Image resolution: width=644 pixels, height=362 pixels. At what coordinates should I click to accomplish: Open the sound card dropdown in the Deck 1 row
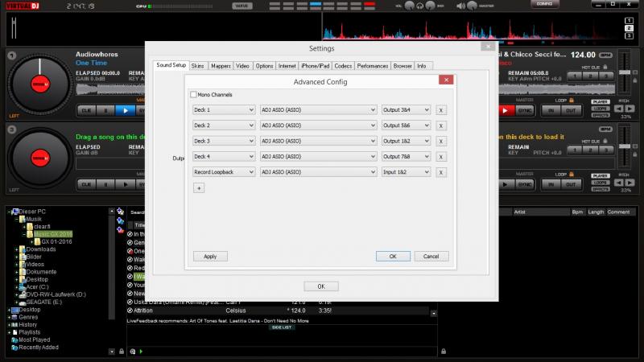[318, 110]
